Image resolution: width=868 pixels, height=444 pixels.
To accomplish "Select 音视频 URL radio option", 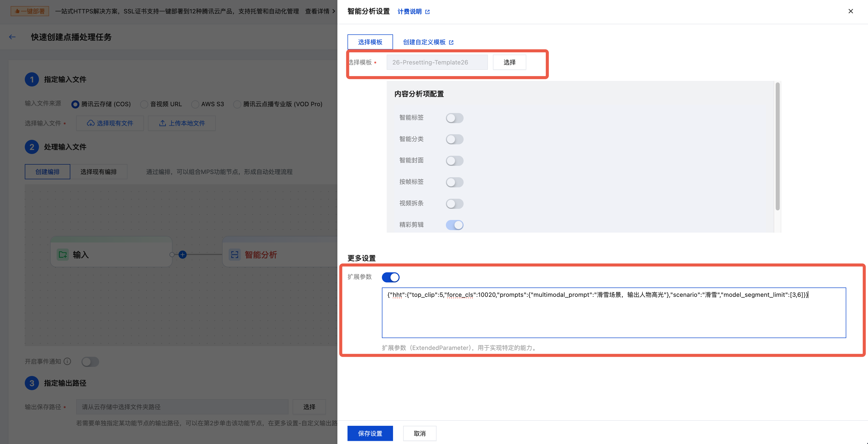I will (144, 104).
